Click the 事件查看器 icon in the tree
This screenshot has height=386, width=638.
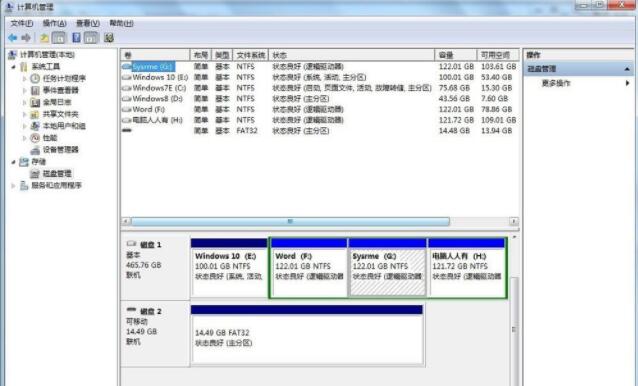pyautogui.click(x=35, y=90)
